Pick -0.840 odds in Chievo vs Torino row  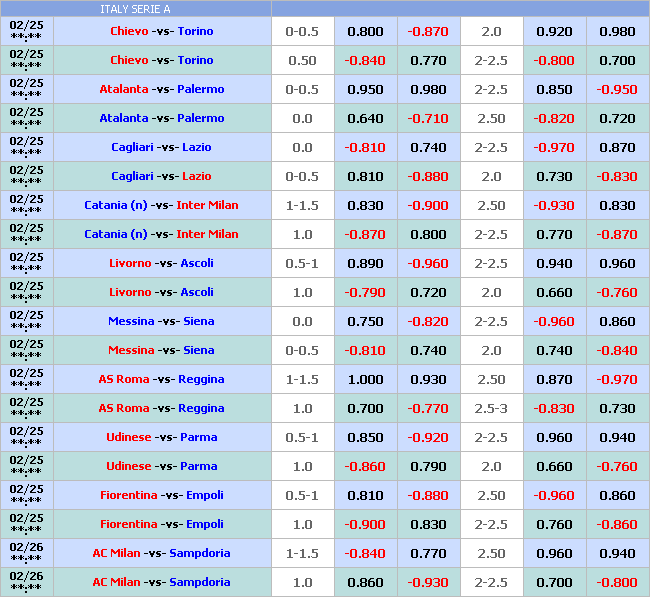pos(365,60)
